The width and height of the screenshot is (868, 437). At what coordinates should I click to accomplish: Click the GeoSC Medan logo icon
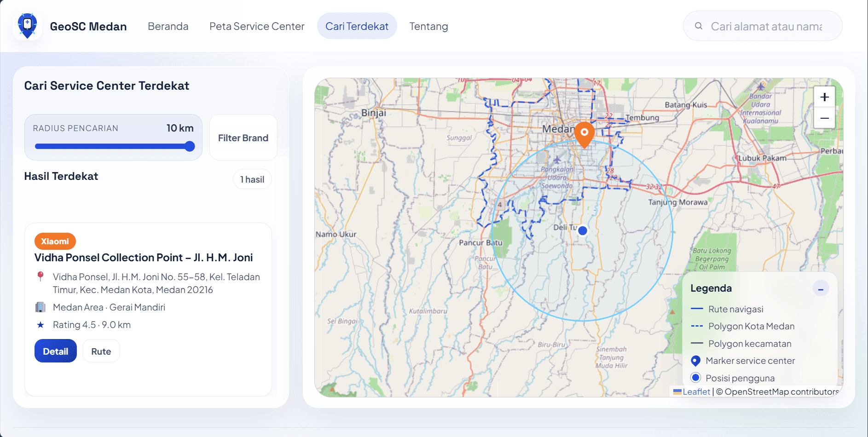(27, 26)
